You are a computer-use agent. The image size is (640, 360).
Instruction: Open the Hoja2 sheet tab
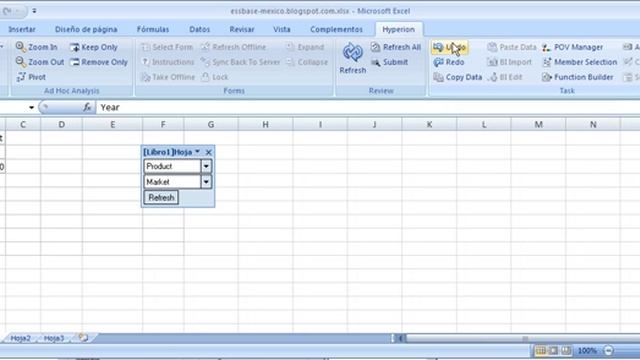click(20, 338)
